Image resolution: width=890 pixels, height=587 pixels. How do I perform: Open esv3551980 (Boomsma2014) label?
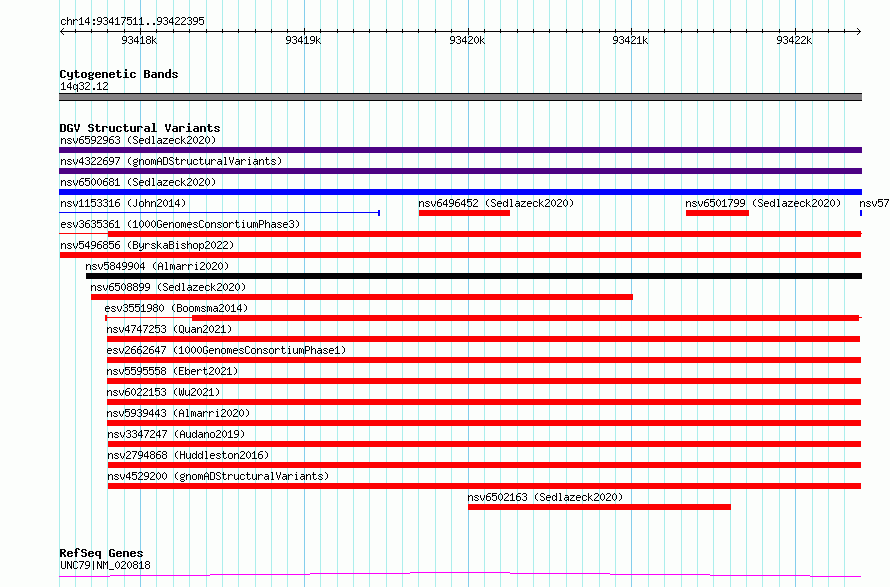pos(176,308)
